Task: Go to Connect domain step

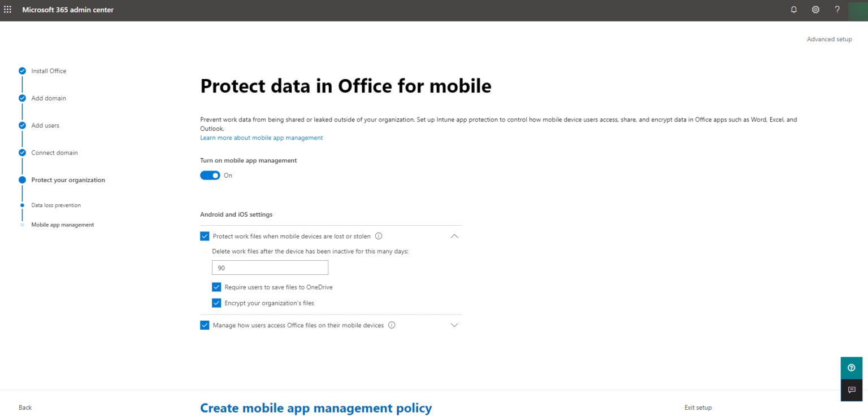Action: click(55, 152)
